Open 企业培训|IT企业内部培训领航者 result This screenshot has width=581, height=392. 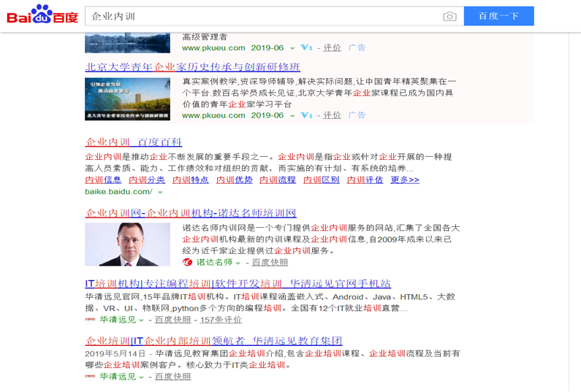[213, 341]
